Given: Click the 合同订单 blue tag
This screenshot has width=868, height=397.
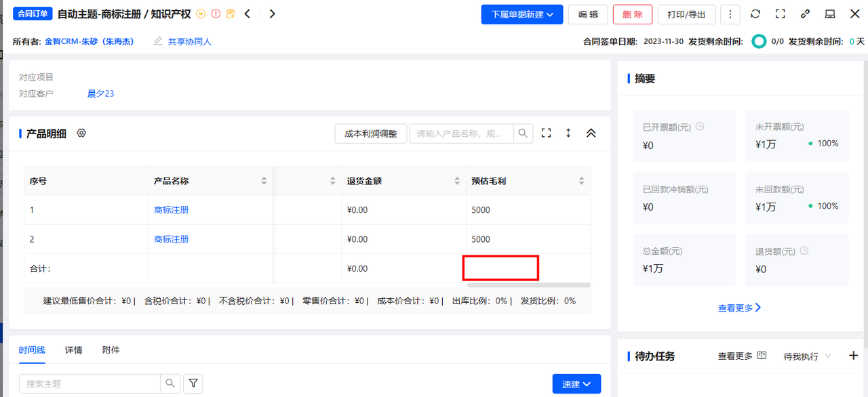Looking at the screenshot, I should (33, 14).
